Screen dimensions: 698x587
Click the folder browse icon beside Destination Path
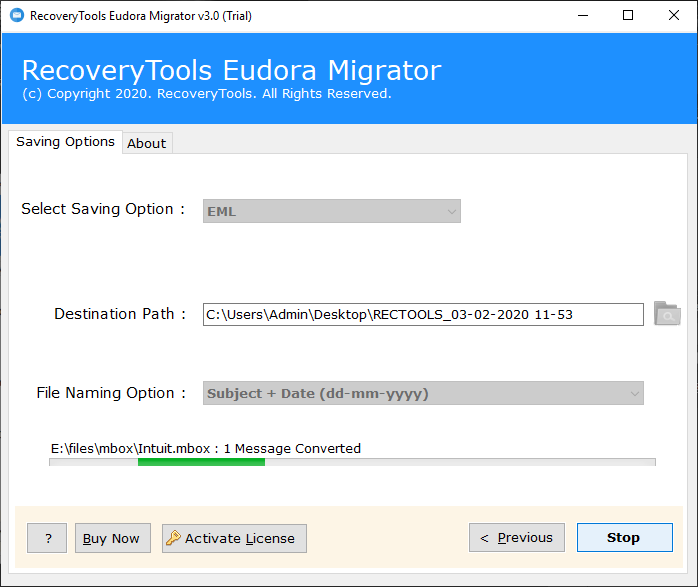[x=667, y=314]
